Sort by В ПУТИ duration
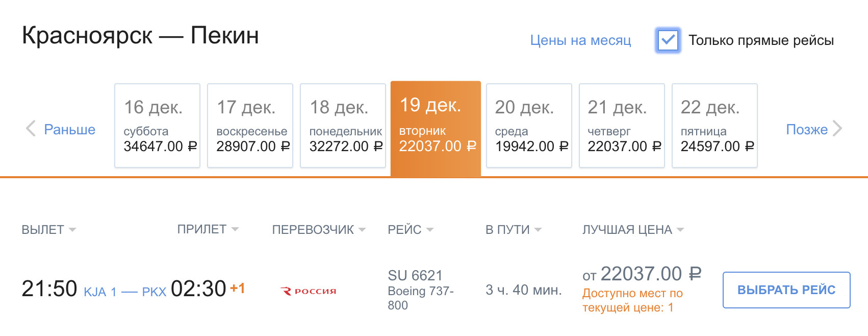The width and height of the screenshot is (868, 336). [x=514, y=230]
